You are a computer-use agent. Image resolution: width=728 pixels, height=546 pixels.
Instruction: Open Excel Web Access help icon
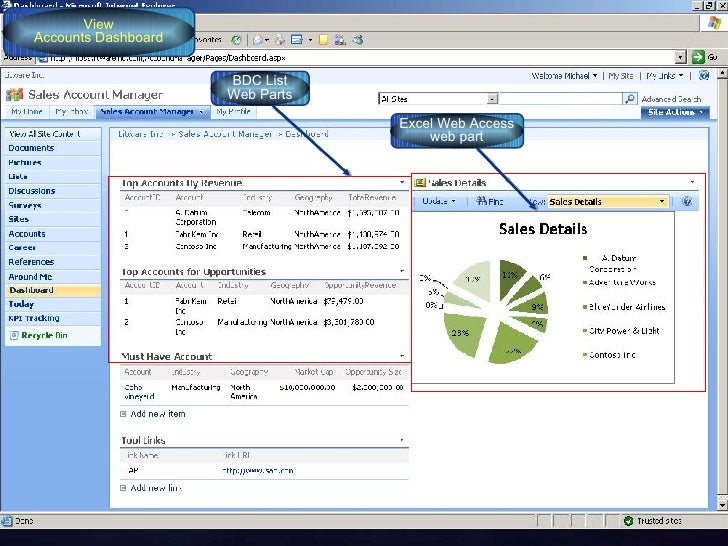687,201
